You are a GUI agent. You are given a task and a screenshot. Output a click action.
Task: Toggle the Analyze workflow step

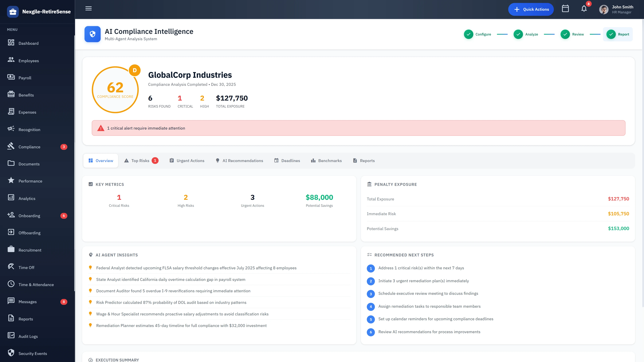[x=518, y=34]
